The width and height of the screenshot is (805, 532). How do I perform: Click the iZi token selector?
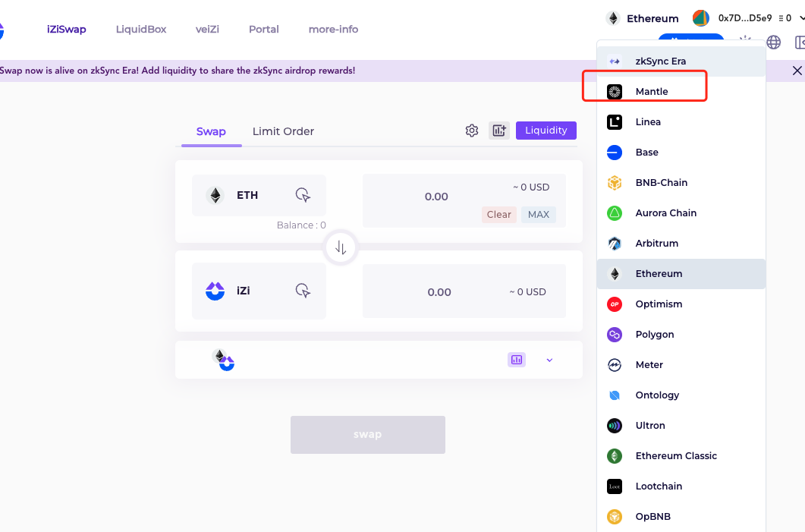(x=259, y=291)
